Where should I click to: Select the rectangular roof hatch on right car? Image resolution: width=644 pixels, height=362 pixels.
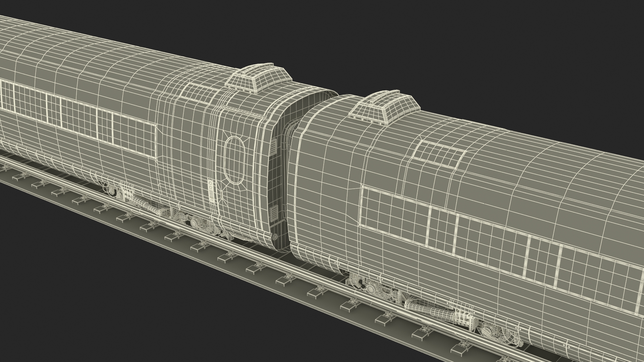tap(439, 154)
